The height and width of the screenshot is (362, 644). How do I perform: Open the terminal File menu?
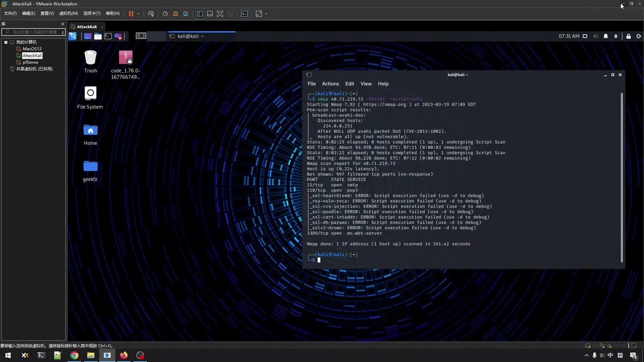point(311,84)
